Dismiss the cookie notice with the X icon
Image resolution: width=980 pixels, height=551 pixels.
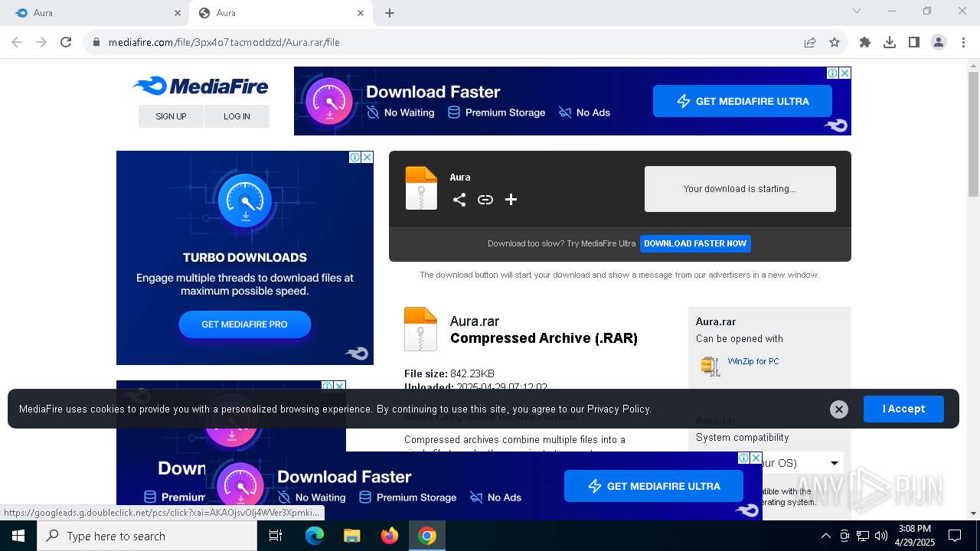[839, 409]
